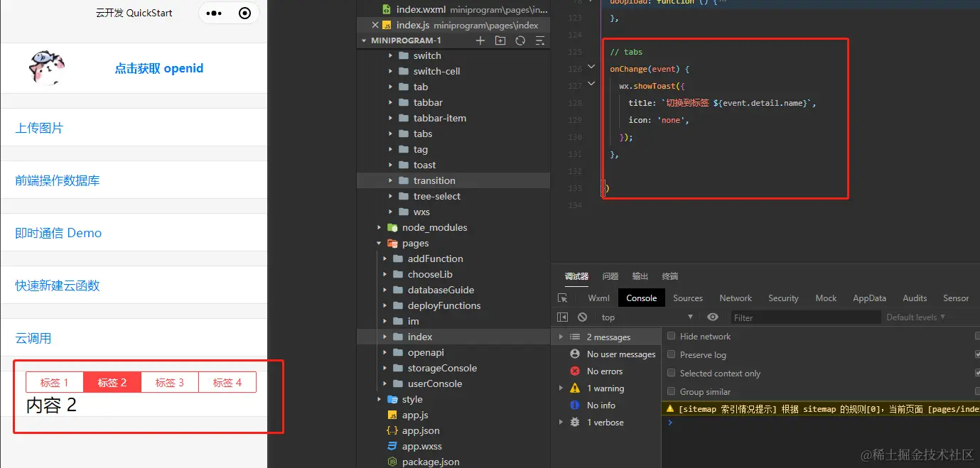Select 标签 3 in the simulator tabs
This screenshot has height=468, width=980.
coord(170,383)
